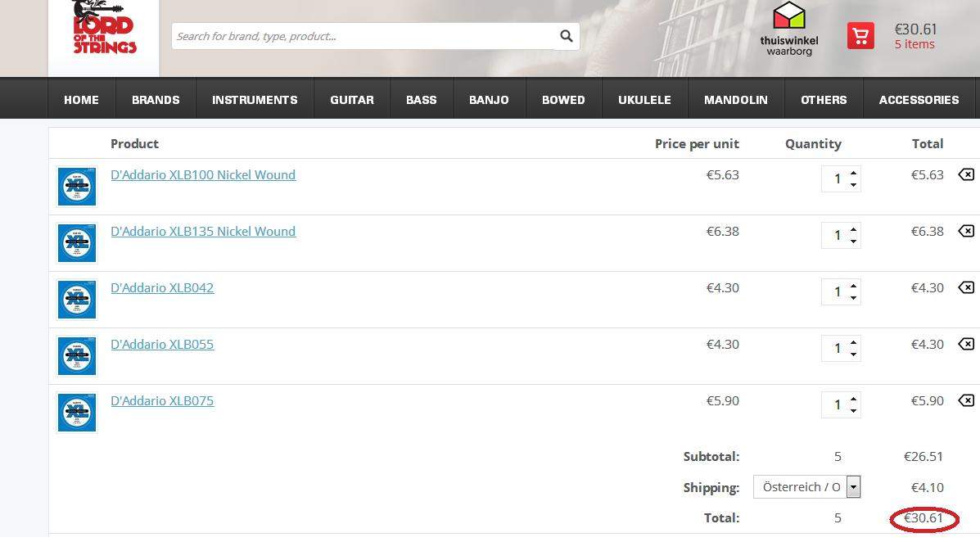
Task: Open the INSTRUMENTS menu
Action: 255,99
